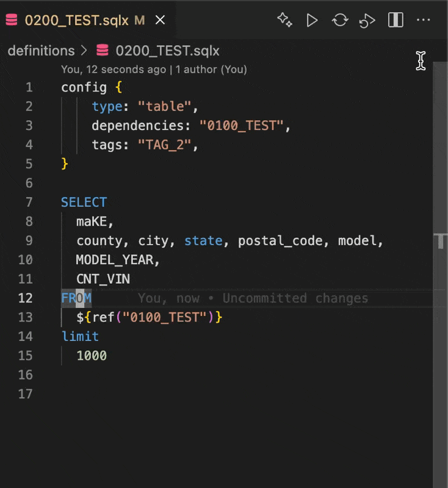
Task: Click the 0200_TEST.sqlx breadcrumb item
Action: [x=167, y=51]
